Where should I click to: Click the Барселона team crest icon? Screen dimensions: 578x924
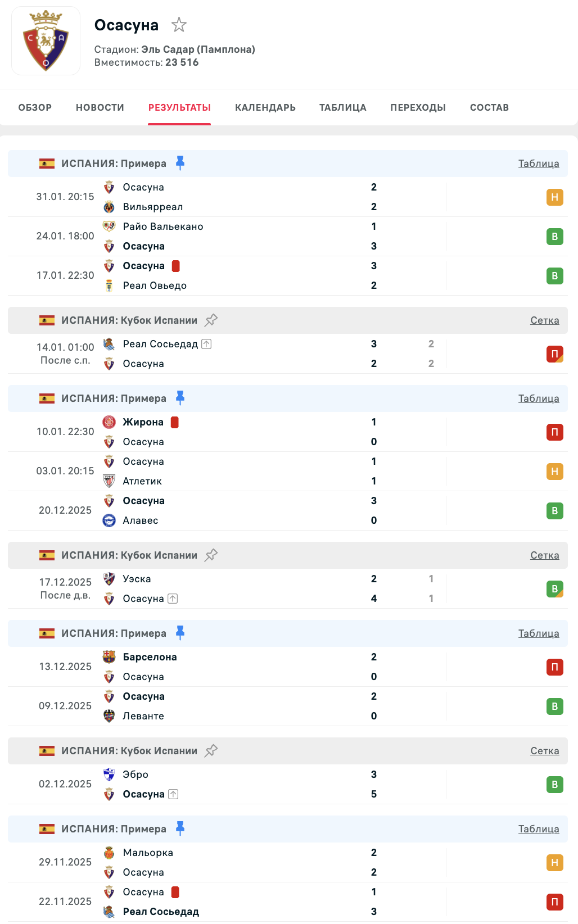(109, 657)
